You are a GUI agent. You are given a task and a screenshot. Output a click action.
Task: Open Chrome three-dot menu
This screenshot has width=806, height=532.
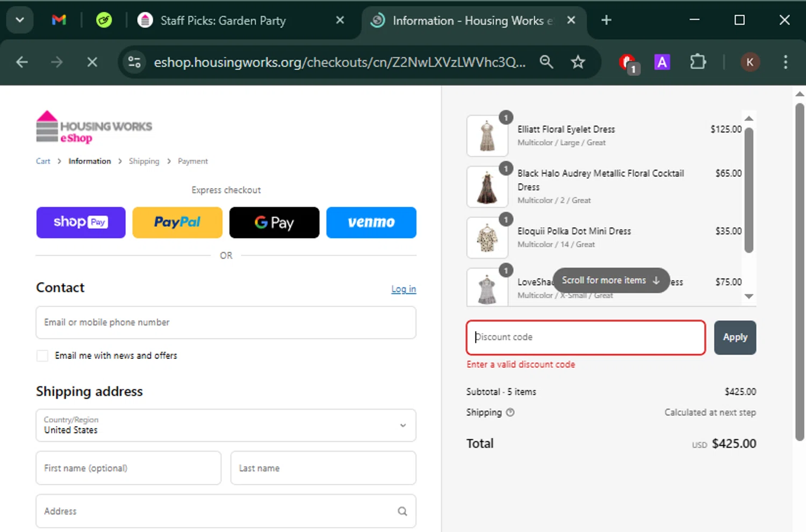(785, 62)
